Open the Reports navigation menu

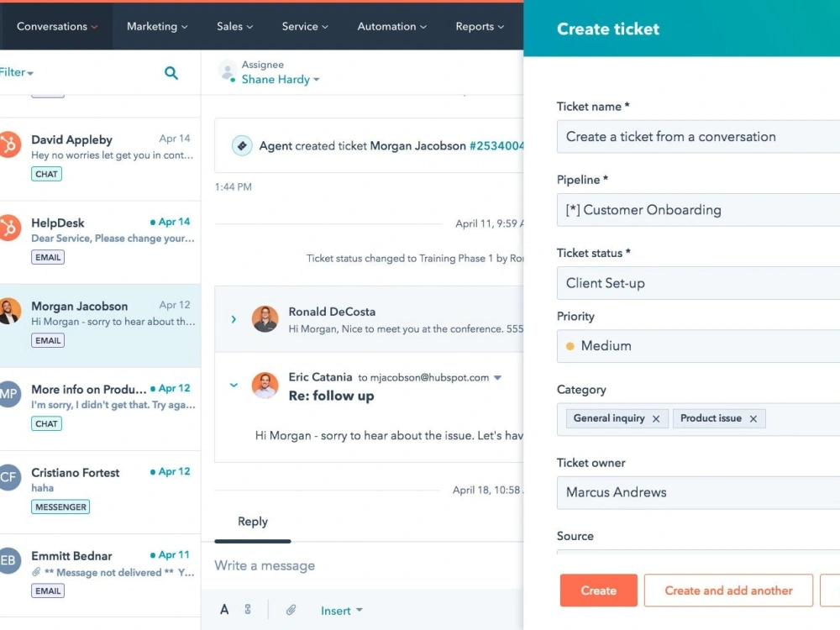pos(480,26)
